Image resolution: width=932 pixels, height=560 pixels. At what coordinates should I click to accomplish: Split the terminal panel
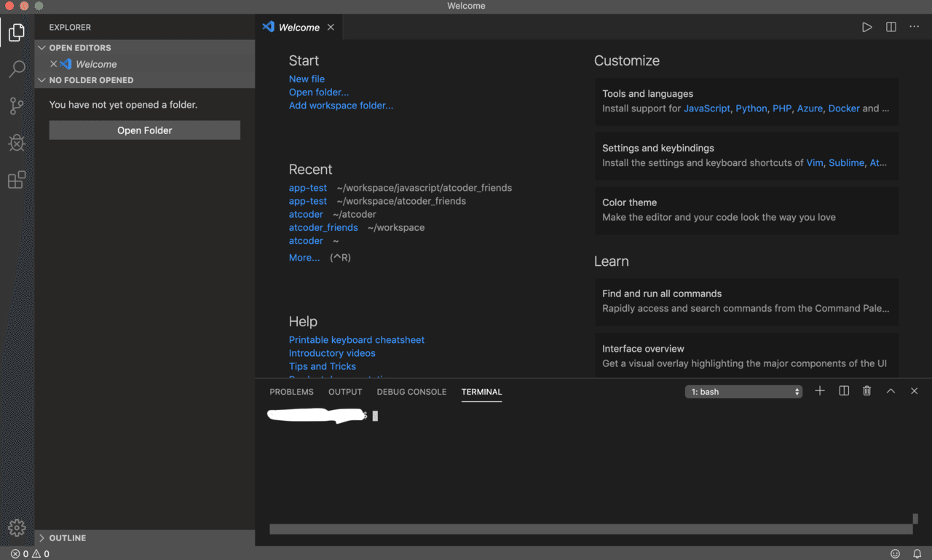[x=844, y=391]
